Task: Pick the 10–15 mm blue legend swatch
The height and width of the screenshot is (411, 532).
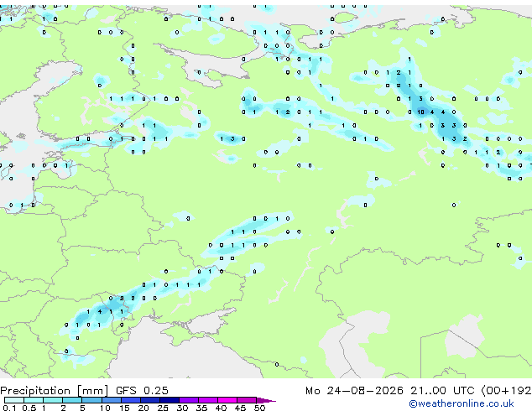Action: click(112, 400)
